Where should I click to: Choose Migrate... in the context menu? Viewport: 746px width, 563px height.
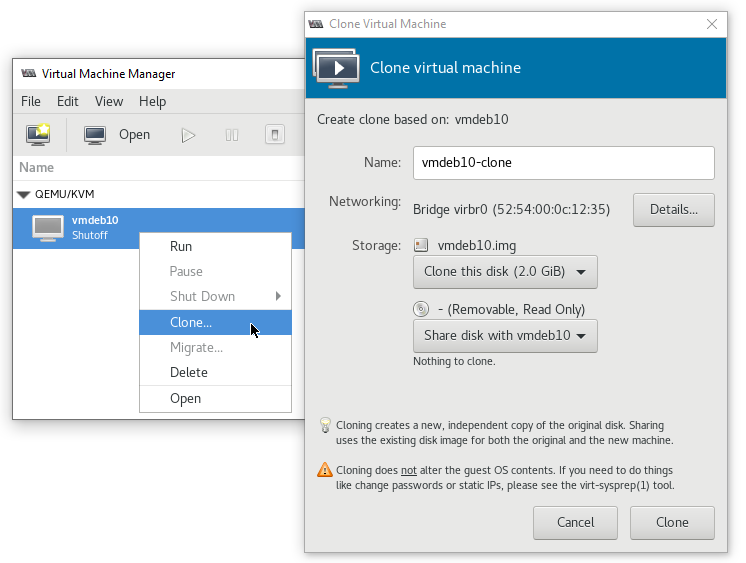216,347
